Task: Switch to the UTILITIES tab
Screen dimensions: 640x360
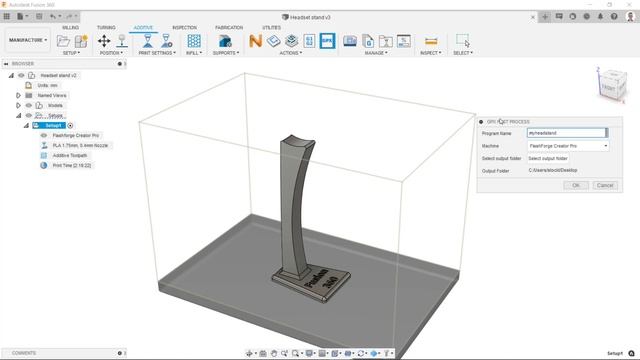Action: pos(271,27)
